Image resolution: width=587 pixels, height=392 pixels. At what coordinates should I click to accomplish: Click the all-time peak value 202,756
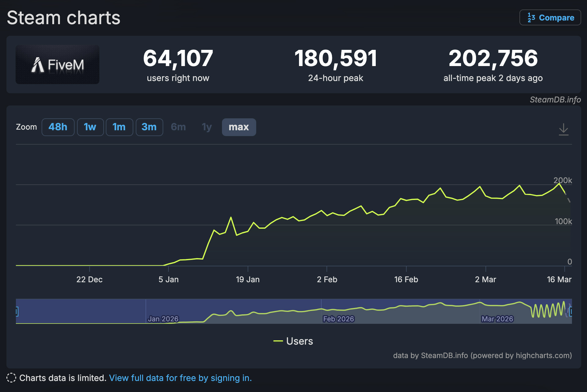493,58
